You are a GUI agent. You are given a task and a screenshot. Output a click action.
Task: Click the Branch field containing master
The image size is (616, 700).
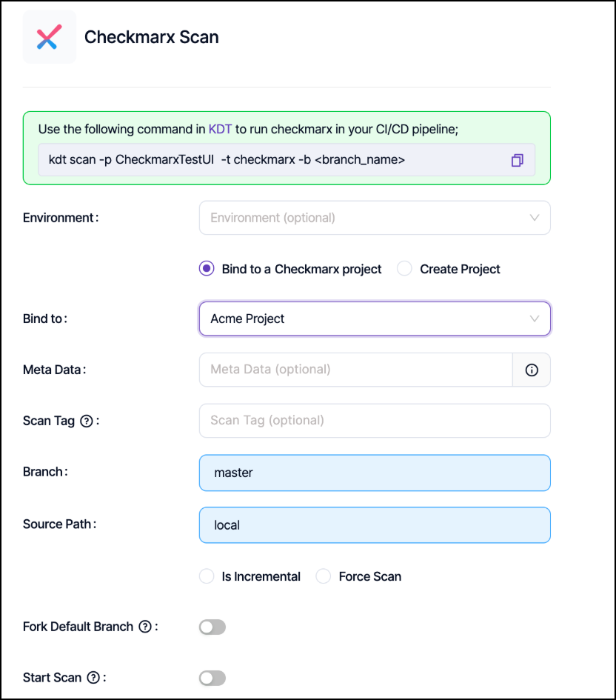(x=375, y=473)
